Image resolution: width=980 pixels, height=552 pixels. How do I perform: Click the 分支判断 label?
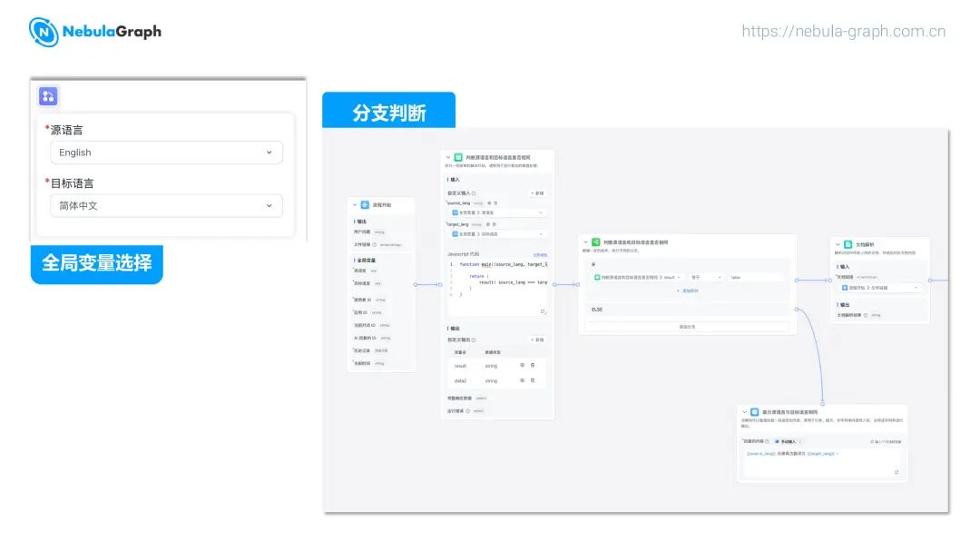(388, 112)
